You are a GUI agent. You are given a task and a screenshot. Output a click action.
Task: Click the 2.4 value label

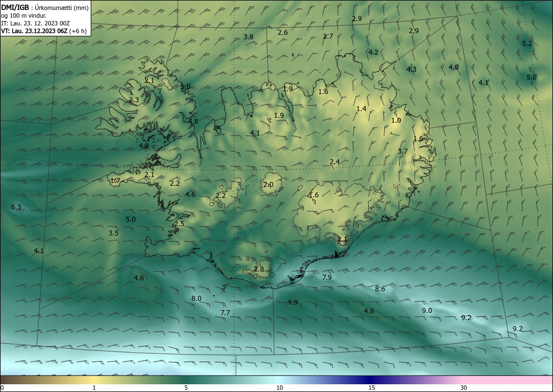tap(335, 162)
